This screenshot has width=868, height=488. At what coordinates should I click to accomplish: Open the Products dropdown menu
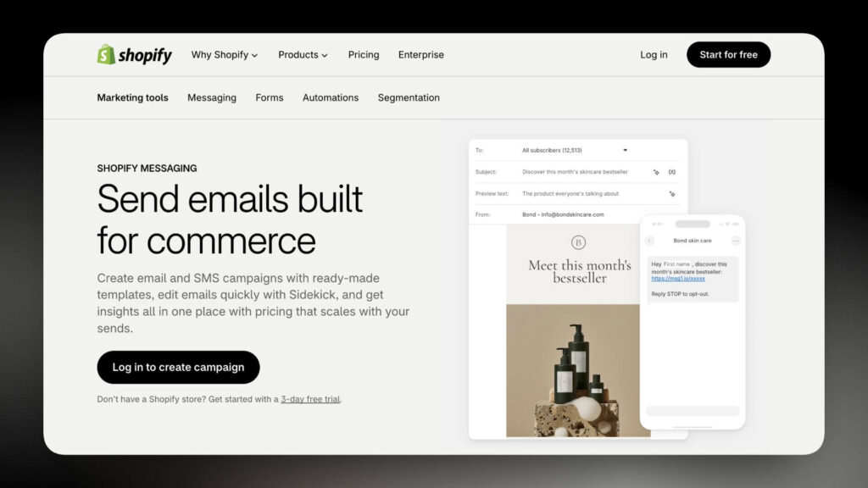click(x=303, y=55)
